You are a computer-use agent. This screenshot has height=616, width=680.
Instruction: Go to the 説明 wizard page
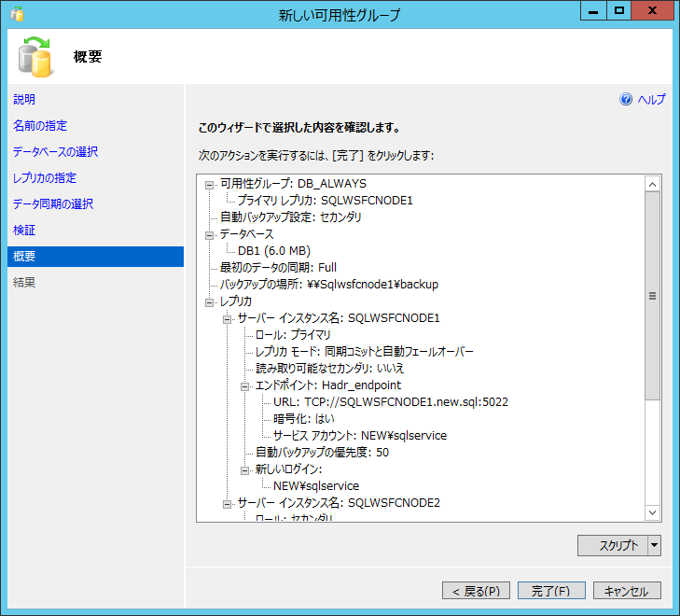(24, 100)
